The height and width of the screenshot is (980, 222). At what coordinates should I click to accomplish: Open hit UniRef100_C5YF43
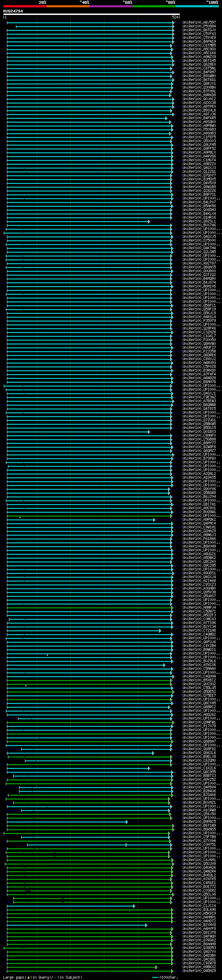pyautogui.click(x=199, y=34)
